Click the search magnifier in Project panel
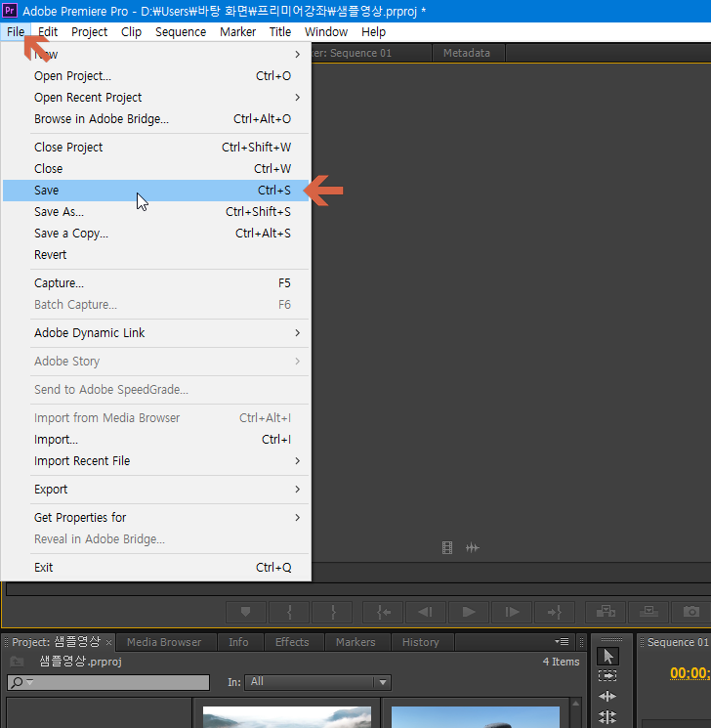This screenshot has width=711, height=728. click(x=18, y=682)
